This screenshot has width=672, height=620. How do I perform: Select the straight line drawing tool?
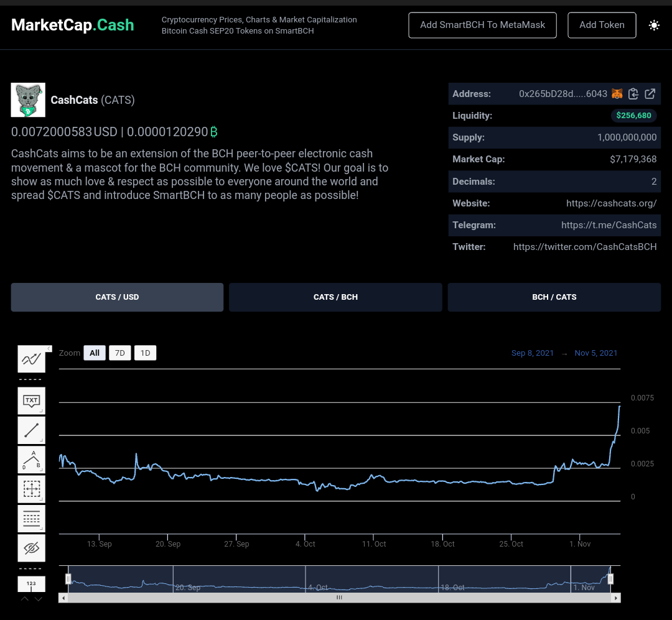pos(31,430)
